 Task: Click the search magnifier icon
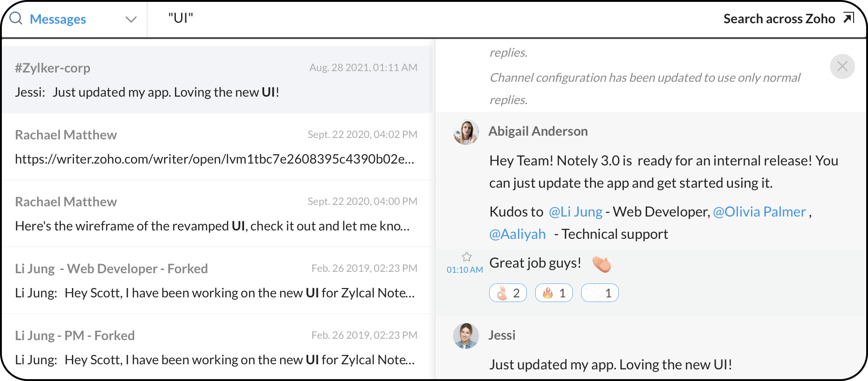16,19
